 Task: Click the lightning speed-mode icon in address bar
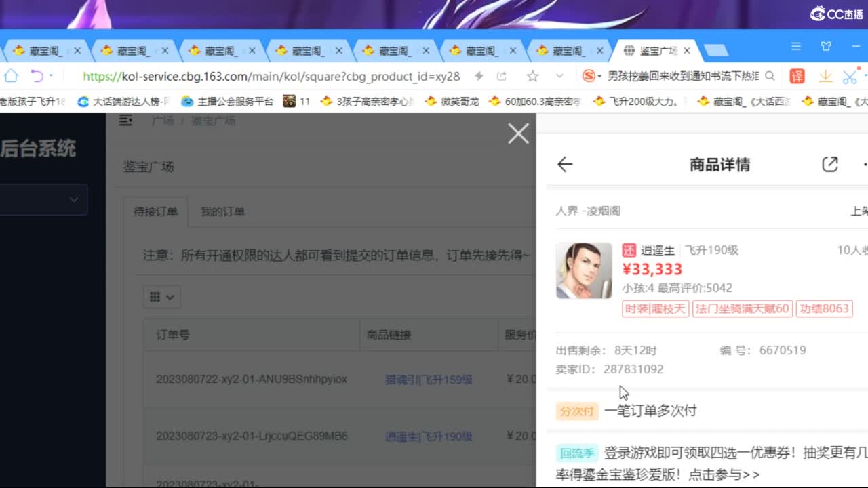(479, 76)
